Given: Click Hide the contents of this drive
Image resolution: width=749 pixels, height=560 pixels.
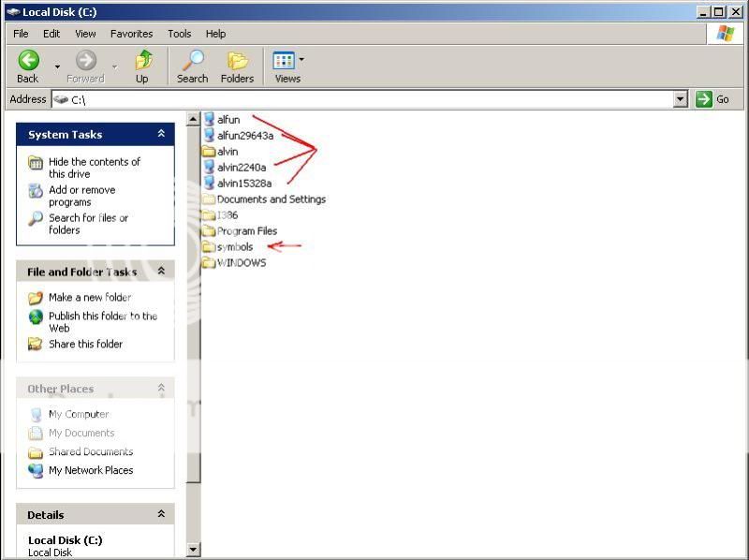Looking at the screenshot, I should [x=95, y=168].
